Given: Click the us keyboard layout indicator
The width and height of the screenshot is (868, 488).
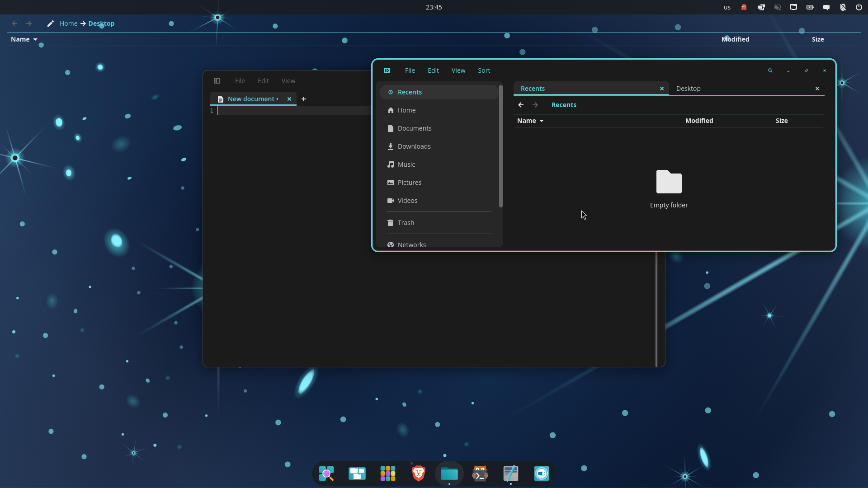Looking at the screenshot, I should pos(727,7).
